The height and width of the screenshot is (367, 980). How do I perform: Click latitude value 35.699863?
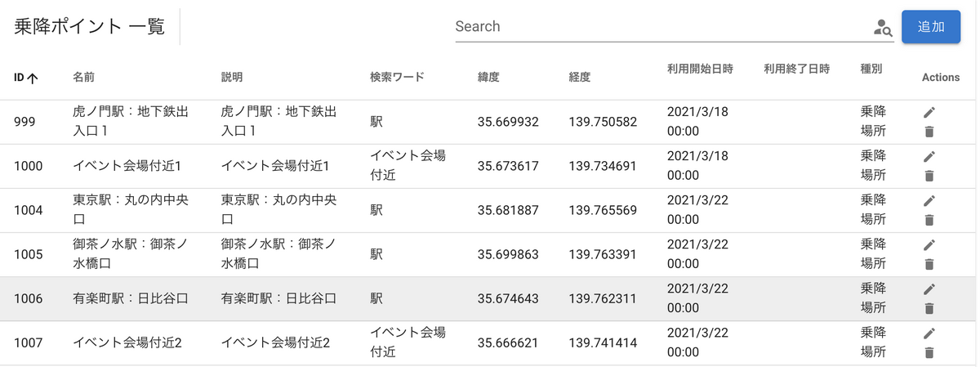coord(508,254)
